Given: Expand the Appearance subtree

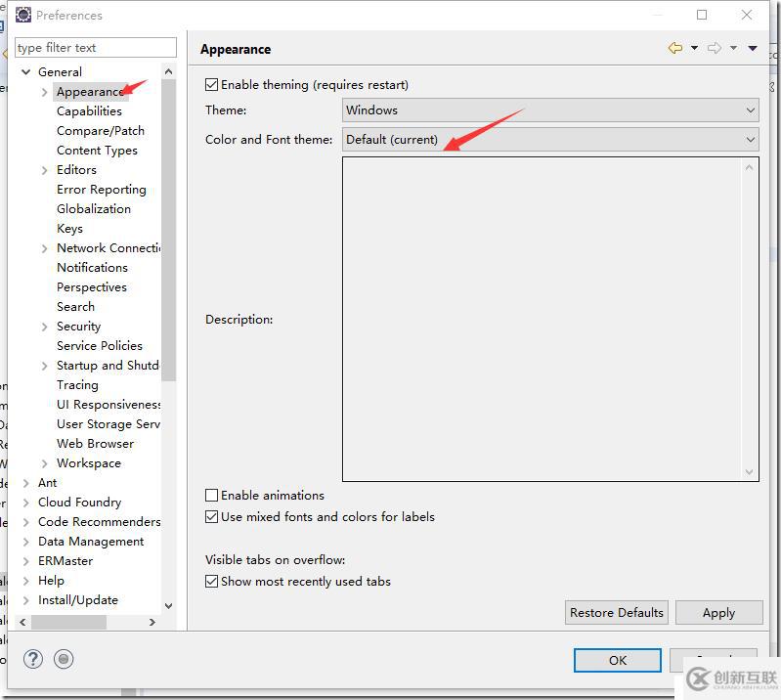Looking at the screenshot, I should click(44, 92).
